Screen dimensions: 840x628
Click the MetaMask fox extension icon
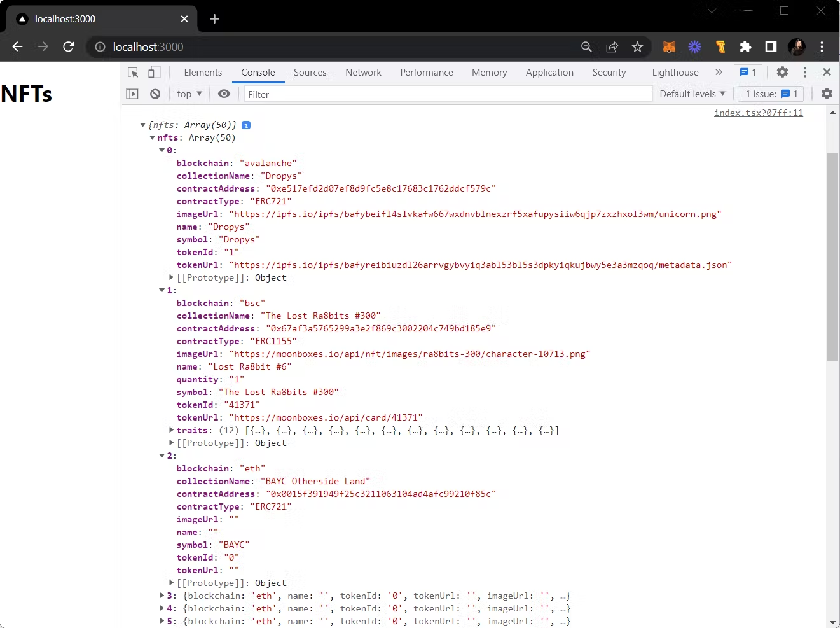pos(669,47)
